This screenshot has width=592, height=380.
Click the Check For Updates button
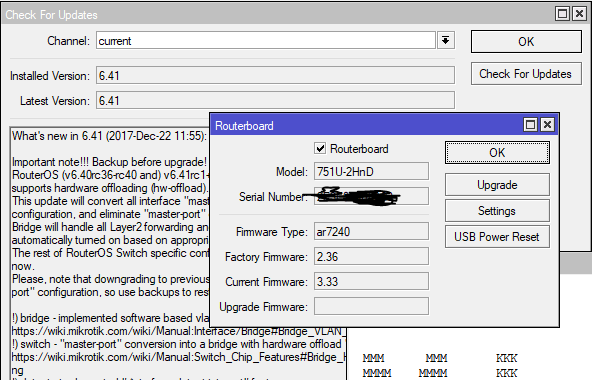(x=526, y=74)
